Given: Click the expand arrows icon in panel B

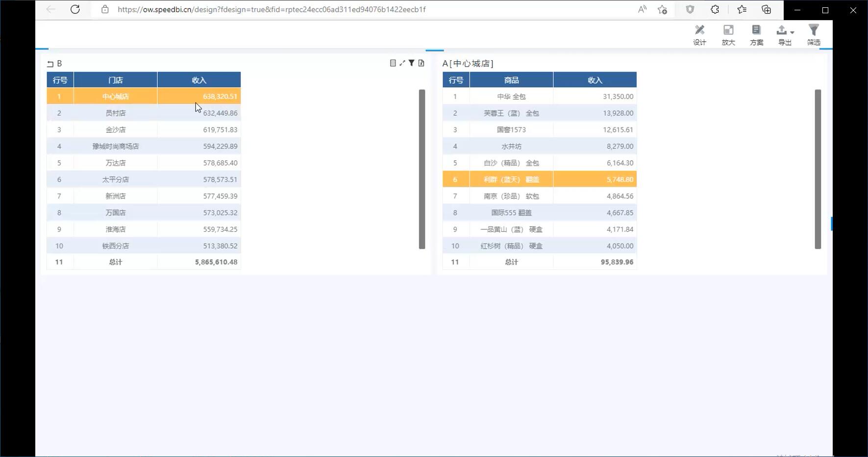Looking at the screenshot, I should pos(402,63).
